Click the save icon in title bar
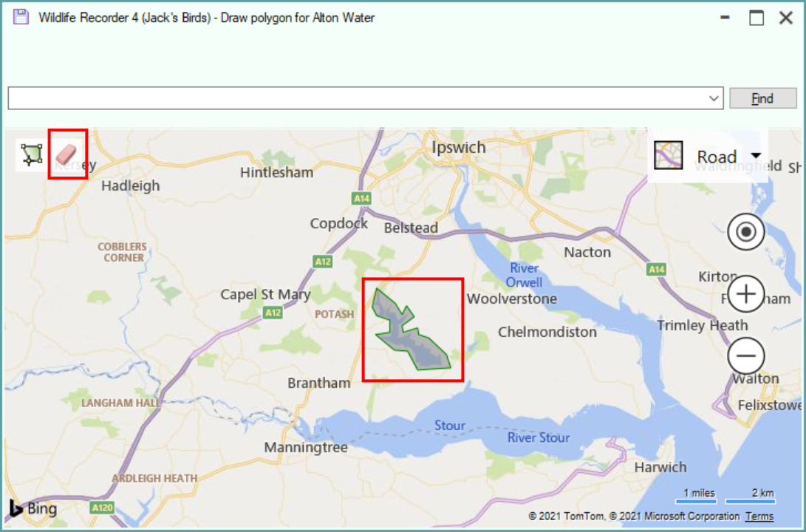This screenshot has width=806, height=532. pyautogui.click(x=21, y=17)
